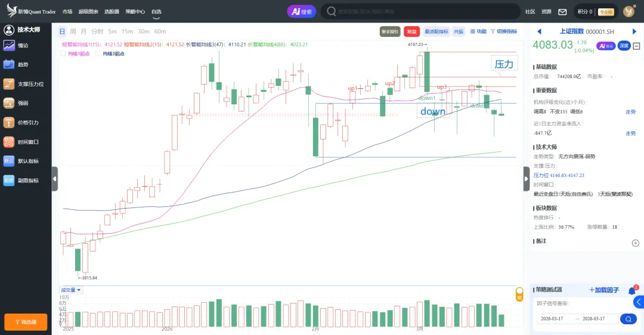644x335 pixels.
Task: Collapse the left sidebar panel handle
Action: coord(55,179)
